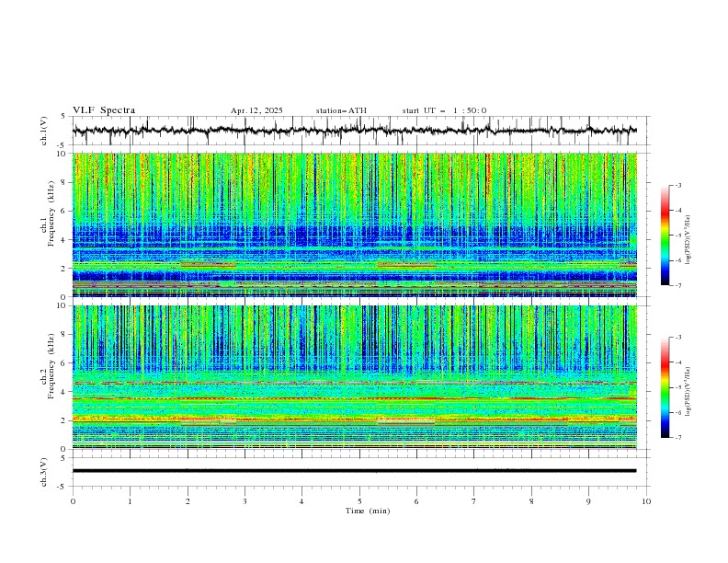Screen dimensions: 728x563
Task: Click the ch.2 spectrogram color scale bar
Action: click(665, 387)
